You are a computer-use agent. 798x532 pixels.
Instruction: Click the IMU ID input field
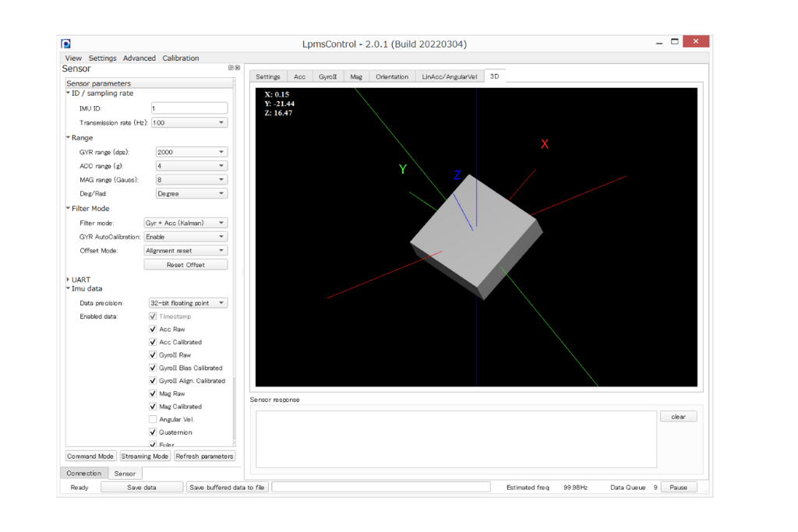coord(189,108)
